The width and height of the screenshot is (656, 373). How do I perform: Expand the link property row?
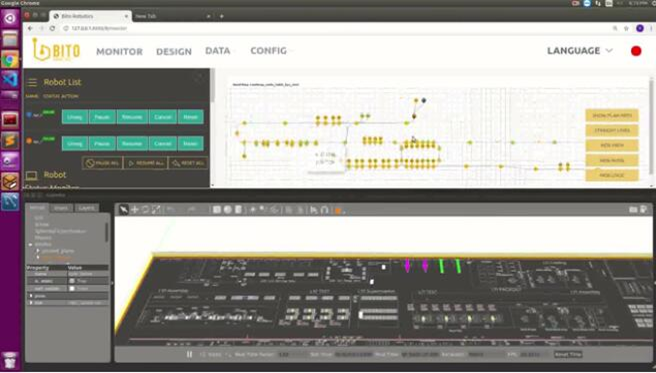point(31,302)
